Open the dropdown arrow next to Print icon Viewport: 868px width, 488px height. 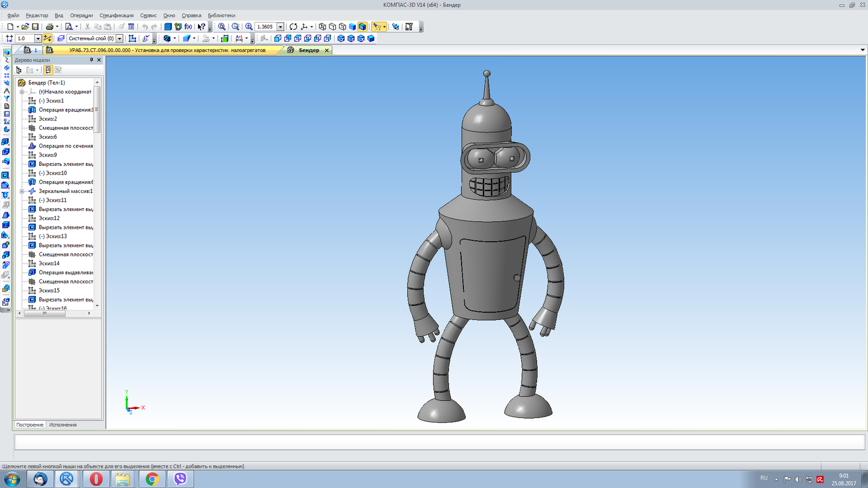57,27
